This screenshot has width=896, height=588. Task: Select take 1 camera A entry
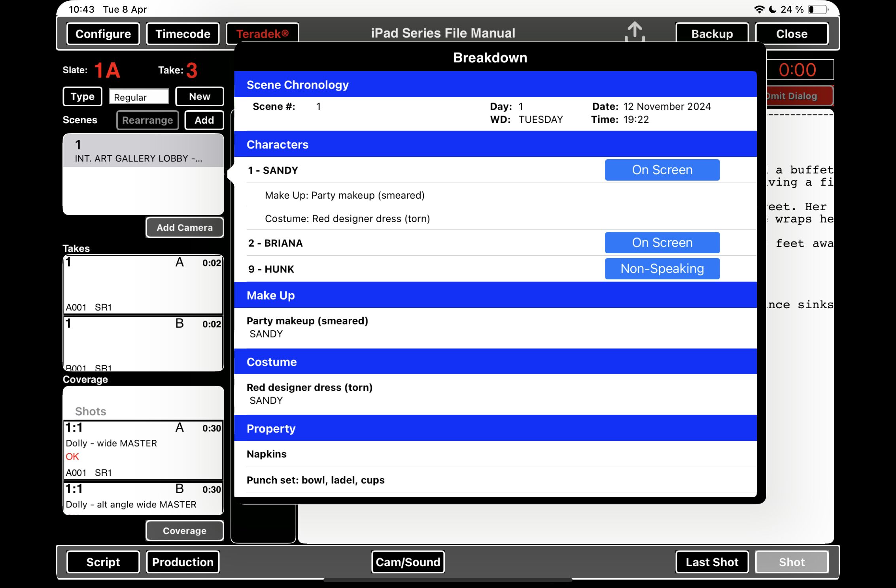(143, 285)
